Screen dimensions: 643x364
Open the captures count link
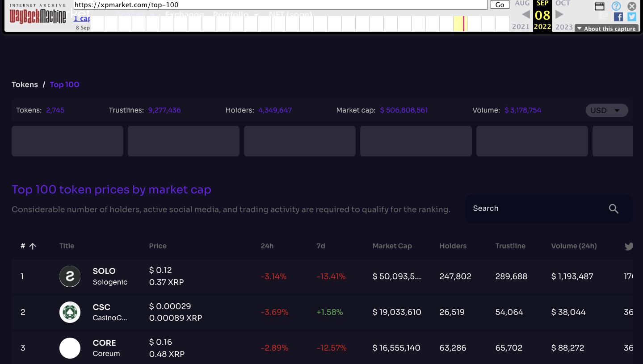(x=82, y=19)
